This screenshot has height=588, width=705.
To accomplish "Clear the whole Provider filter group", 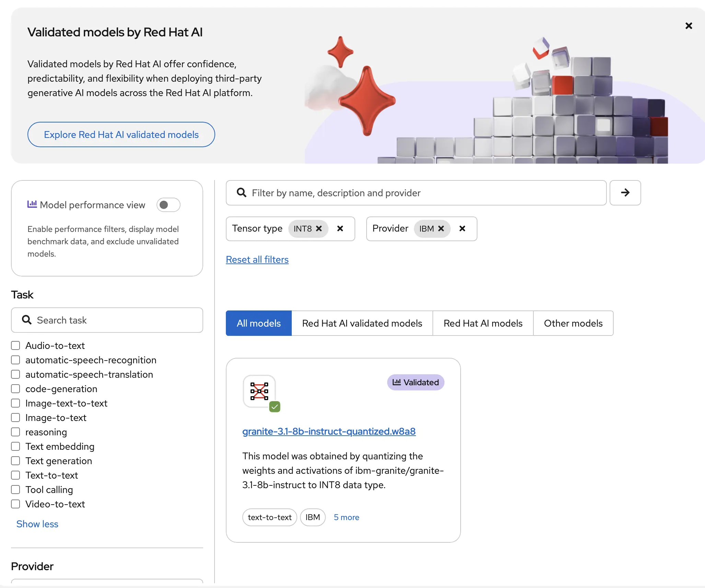I will point(462,228).
